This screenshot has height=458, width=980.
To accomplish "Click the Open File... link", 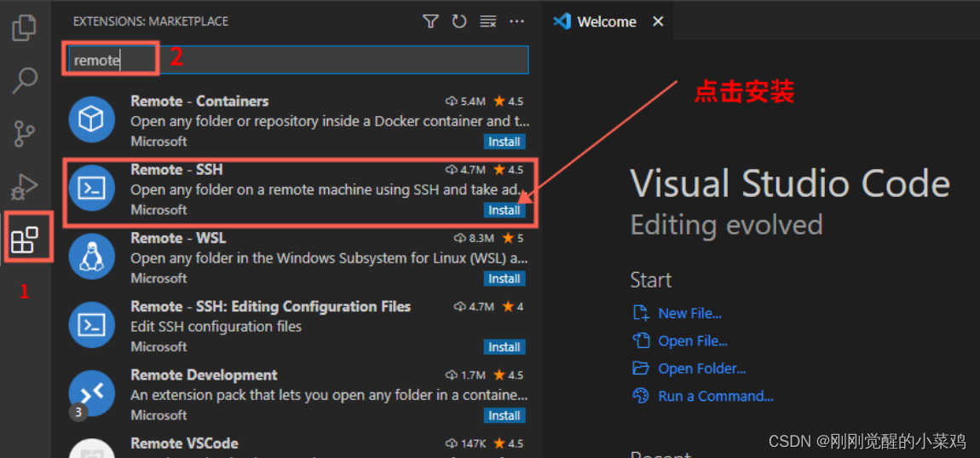I will tap(693, 341).
